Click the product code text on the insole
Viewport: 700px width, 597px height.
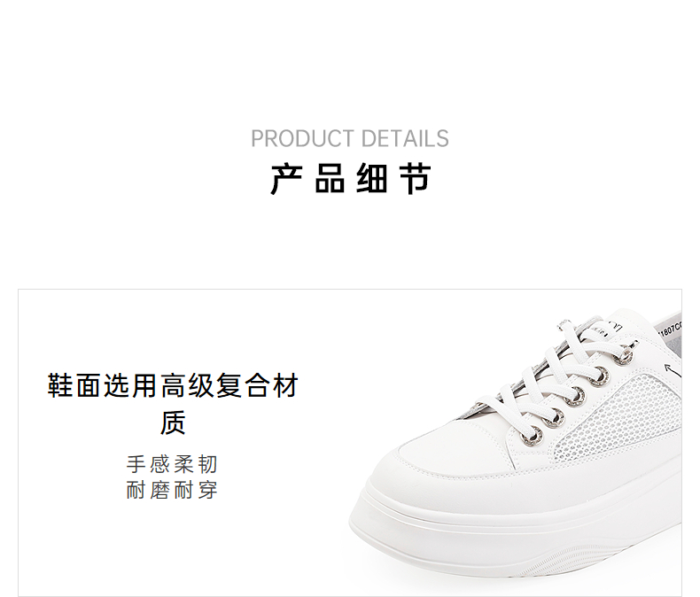(x=671, y=330)
